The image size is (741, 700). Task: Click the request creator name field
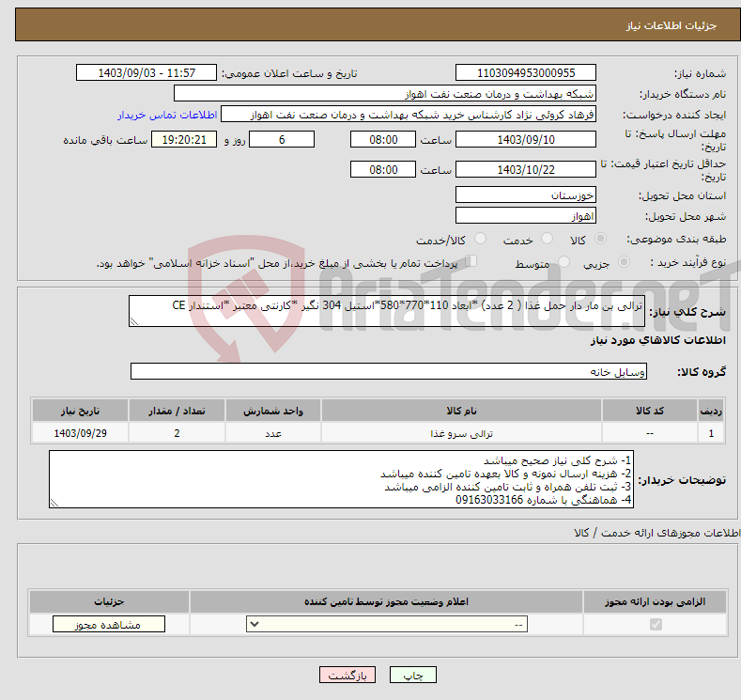[409, 115]
